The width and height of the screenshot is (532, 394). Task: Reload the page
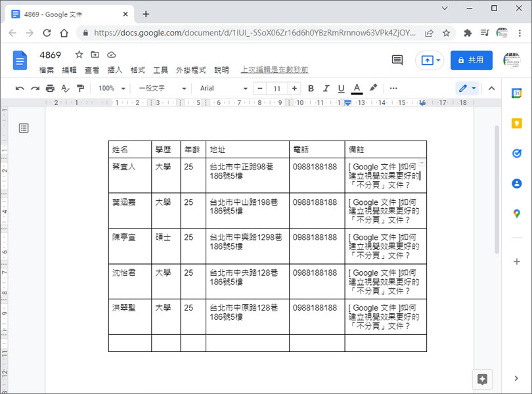pyautogui.click(x=47, y=33)
